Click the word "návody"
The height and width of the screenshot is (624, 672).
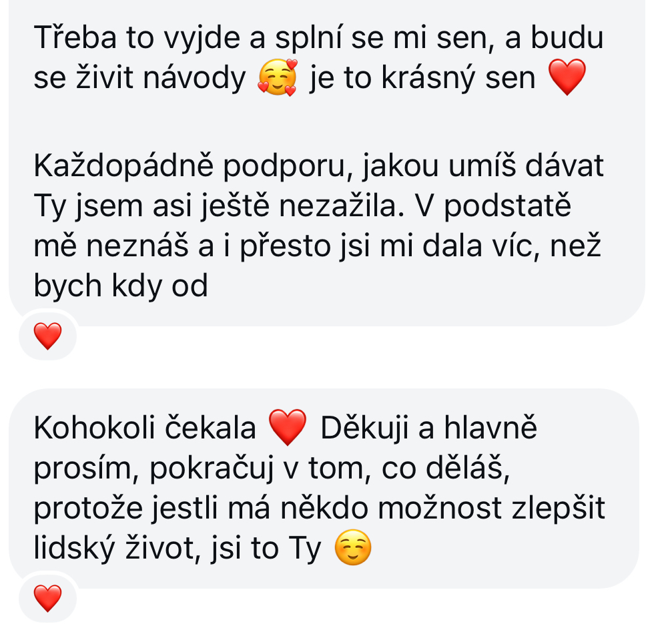click(194, 79)
